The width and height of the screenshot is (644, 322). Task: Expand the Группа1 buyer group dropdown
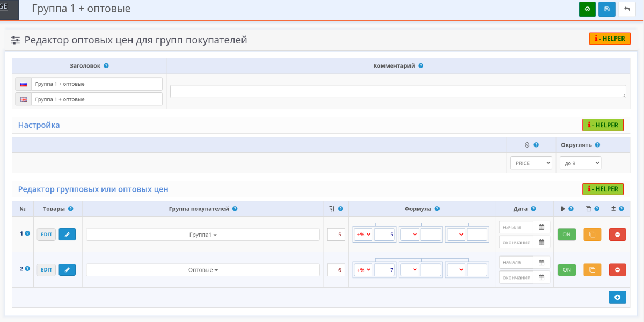point(203,235)
